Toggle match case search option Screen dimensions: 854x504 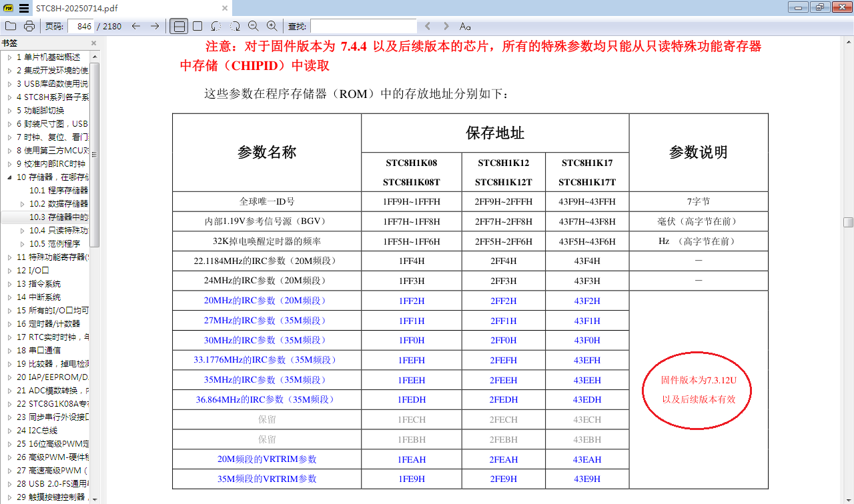(465, 26)
